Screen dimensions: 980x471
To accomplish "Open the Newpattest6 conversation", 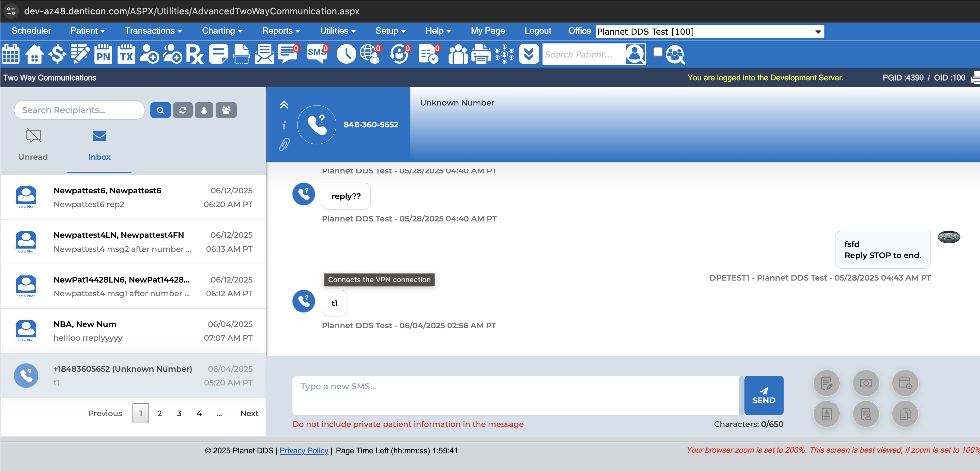I will (133, 197).
